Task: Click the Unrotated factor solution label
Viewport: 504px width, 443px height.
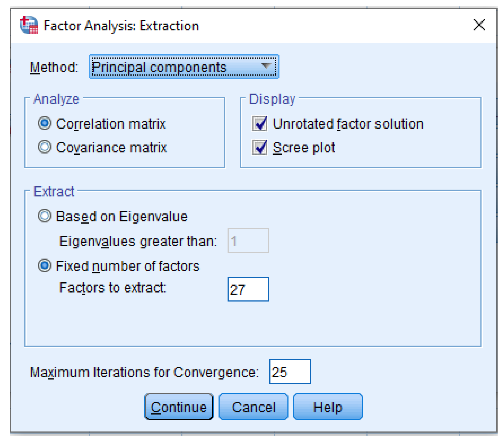Action: tap(348, 124)
